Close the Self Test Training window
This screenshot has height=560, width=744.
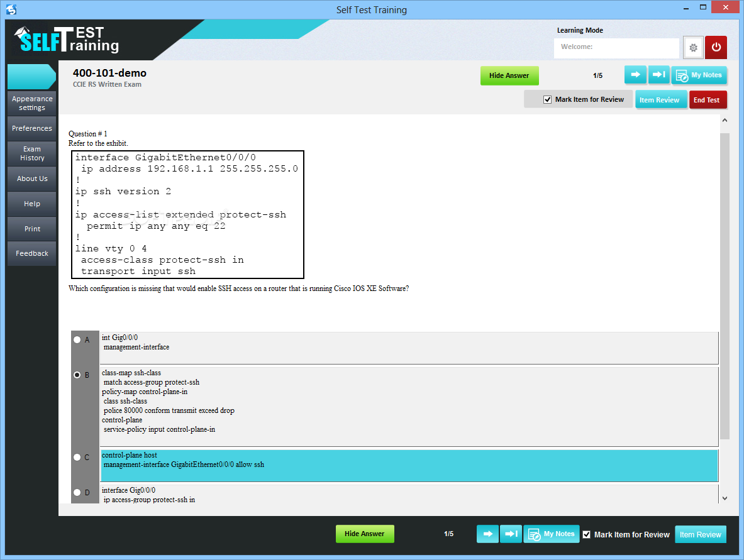726,7
